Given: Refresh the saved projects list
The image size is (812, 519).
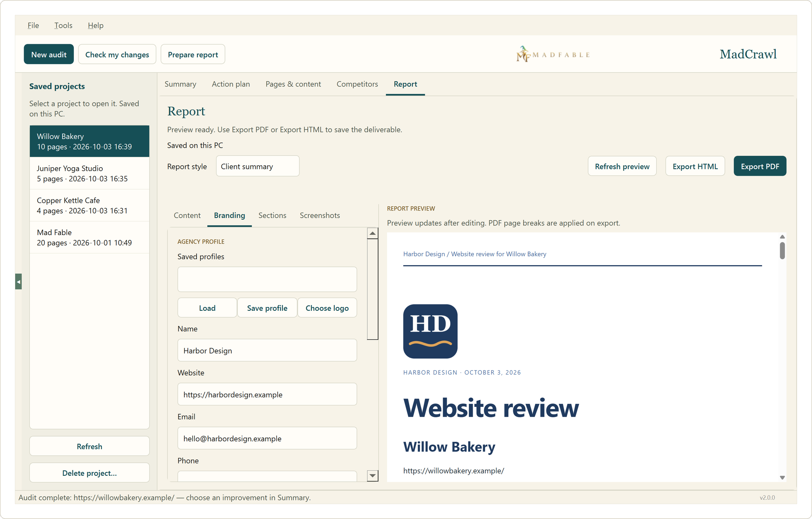Looking at the screenshot, I should [x=89, y=446].
